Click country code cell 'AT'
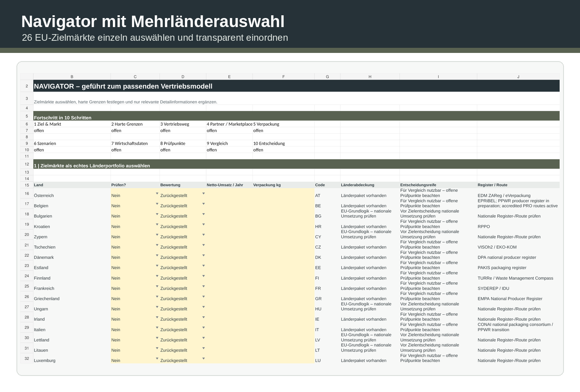The image size is (580, 392). [x=327, y=193]
